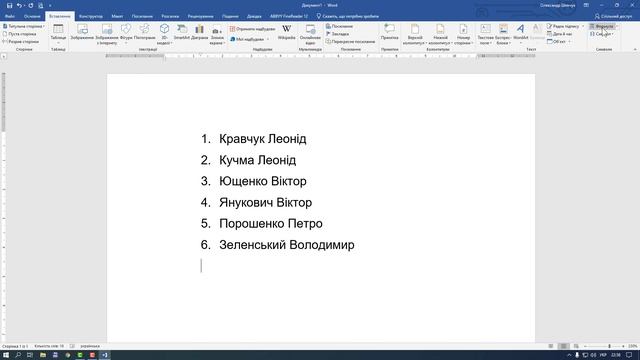Switch to the Макет tab
Screen dimensions: 640x360
[x=117, y=16]
